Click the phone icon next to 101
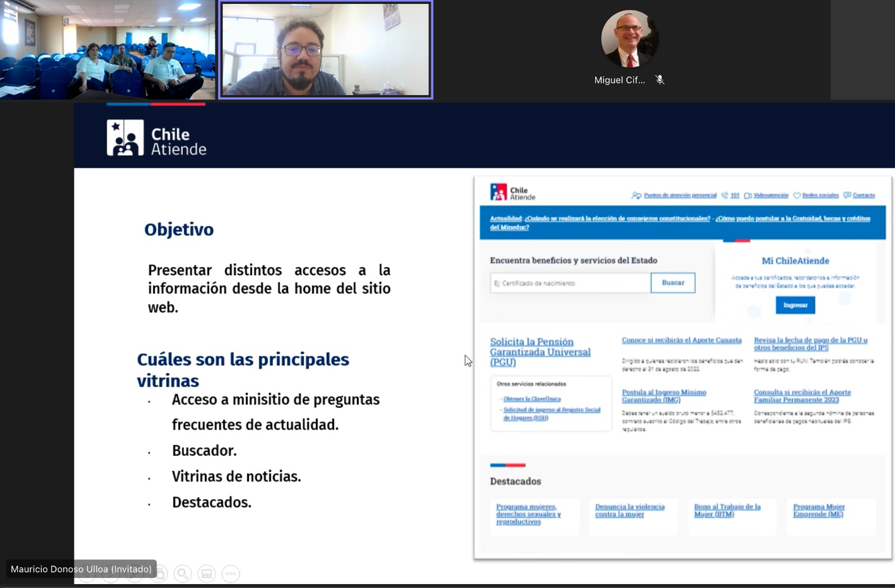The height and width of the screenshot is (588, 895). click(x=725, y=195)
